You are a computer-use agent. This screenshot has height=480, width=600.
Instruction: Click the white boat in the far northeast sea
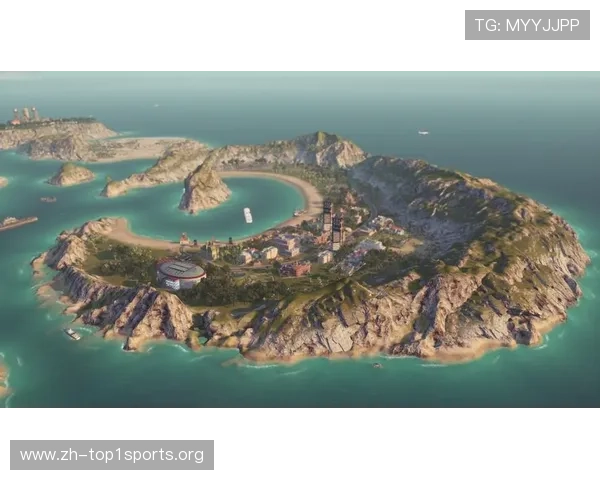423,132
